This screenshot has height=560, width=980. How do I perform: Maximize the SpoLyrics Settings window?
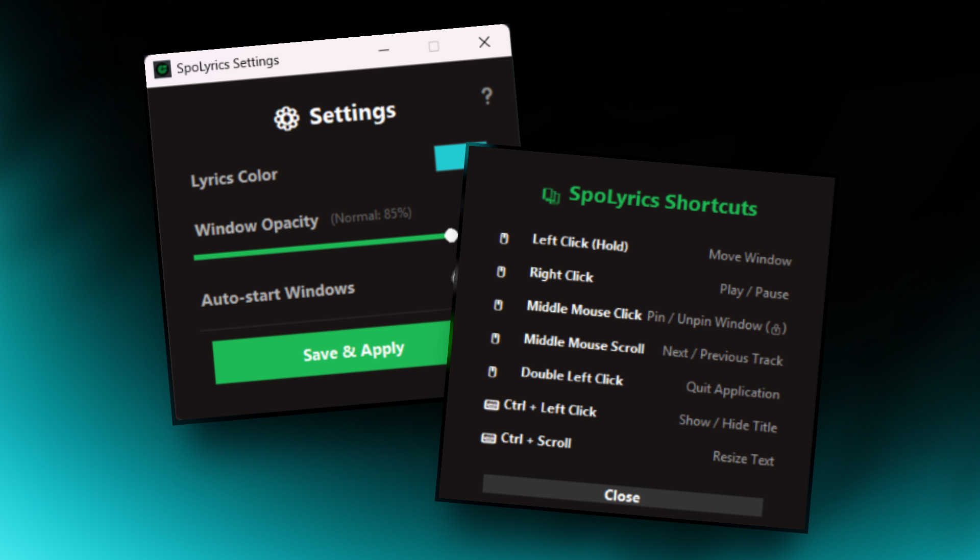point(434,46)
